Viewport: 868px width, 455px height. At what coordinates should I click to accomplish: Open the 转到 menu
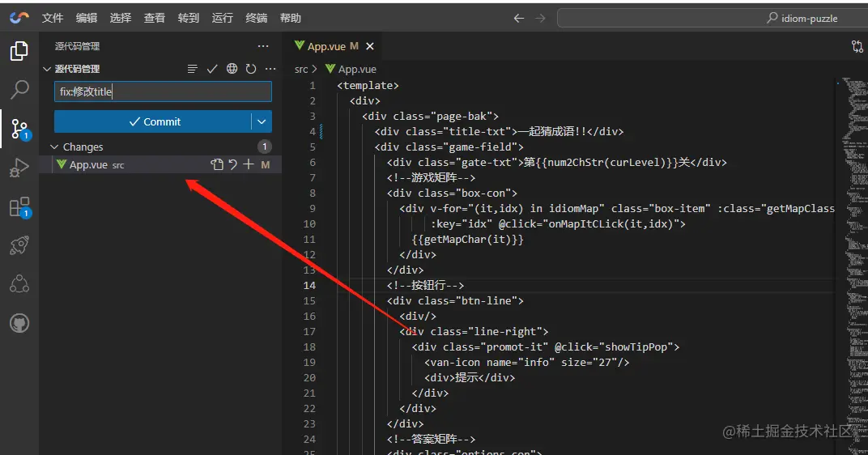188,19
